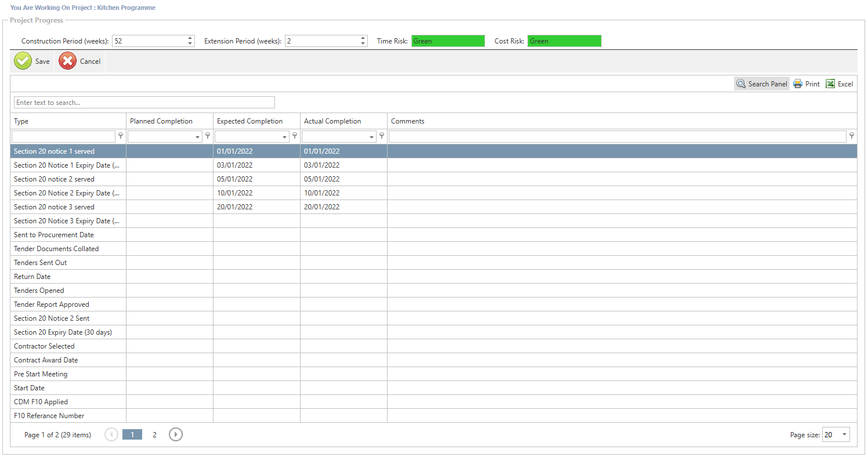Click the filter icon beside Type filter box
The image size is (868, 457).
coord(121,136)
